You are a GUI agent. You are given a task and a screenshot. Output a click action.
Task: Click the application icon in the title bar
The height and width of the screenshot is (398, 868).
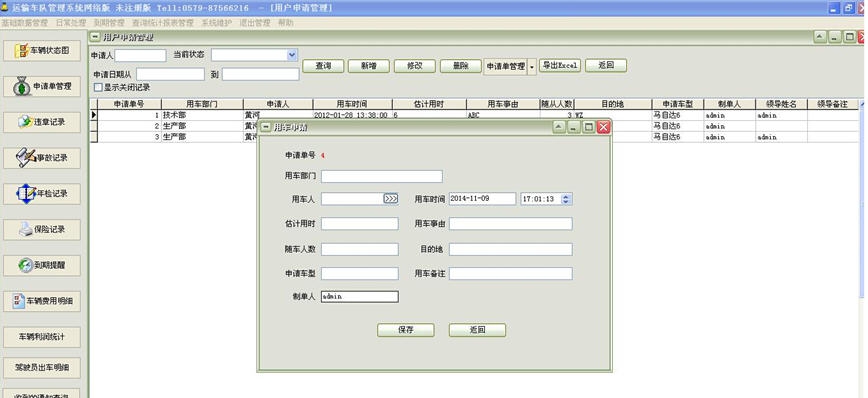point(4,8)
